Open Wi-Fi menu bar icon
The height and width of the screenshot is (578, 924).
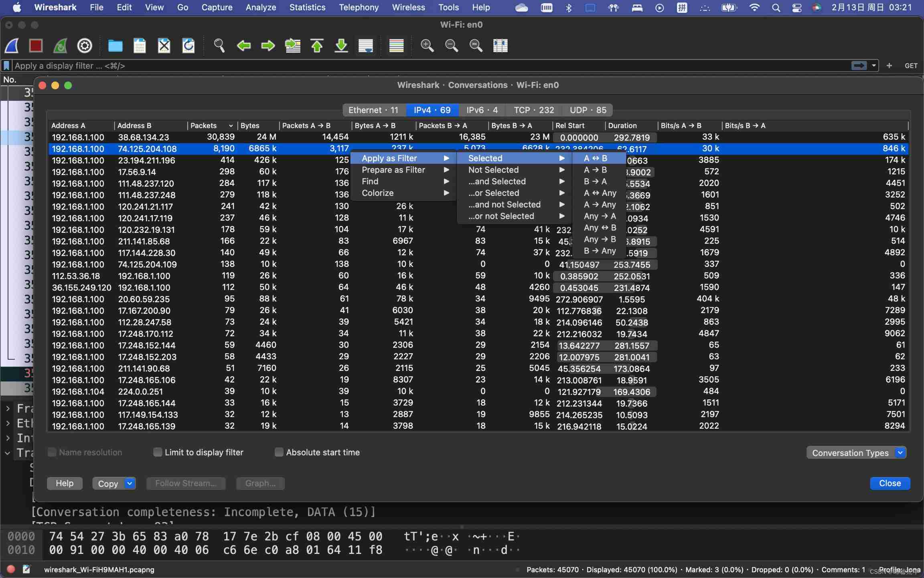pos(754,8)
